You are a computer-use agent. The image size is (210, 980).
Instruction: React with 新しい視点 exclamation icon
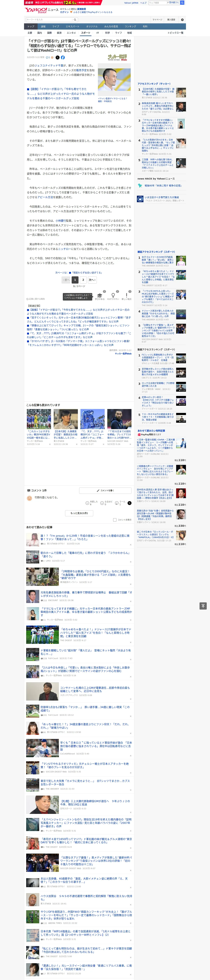(x=127, y=296)
